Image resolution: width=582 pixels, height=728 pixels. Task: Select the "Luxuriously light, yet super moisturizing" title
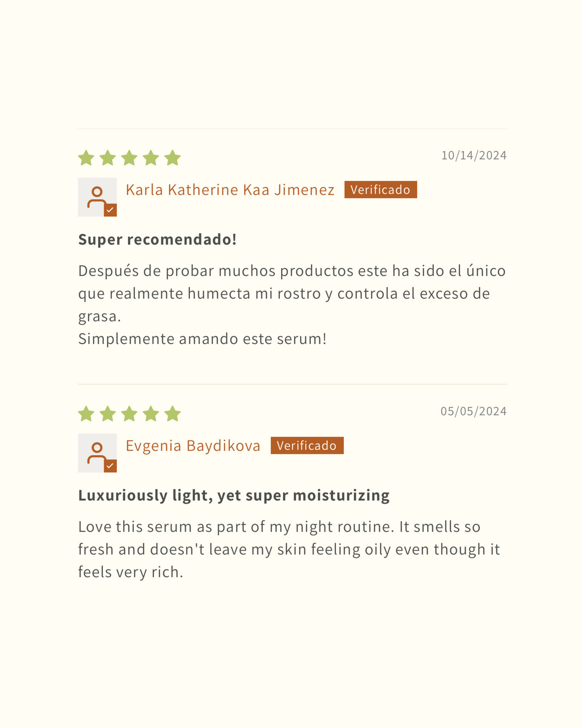[234, 495]
